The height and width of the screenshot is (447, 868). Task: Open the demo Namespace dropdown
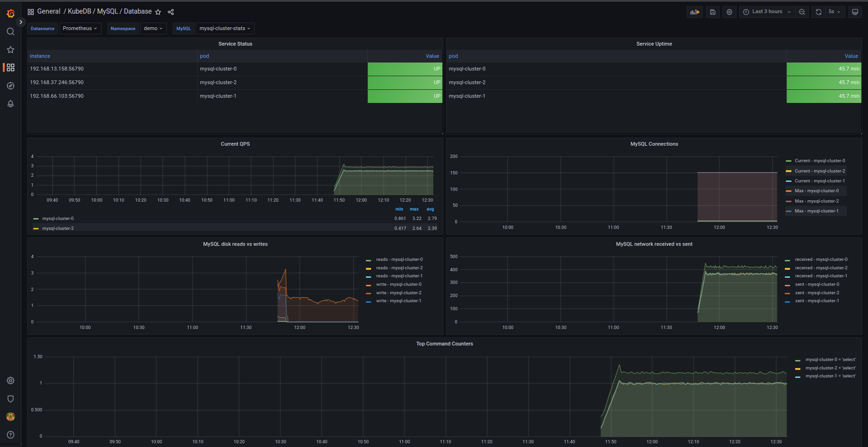pos(153,28)
